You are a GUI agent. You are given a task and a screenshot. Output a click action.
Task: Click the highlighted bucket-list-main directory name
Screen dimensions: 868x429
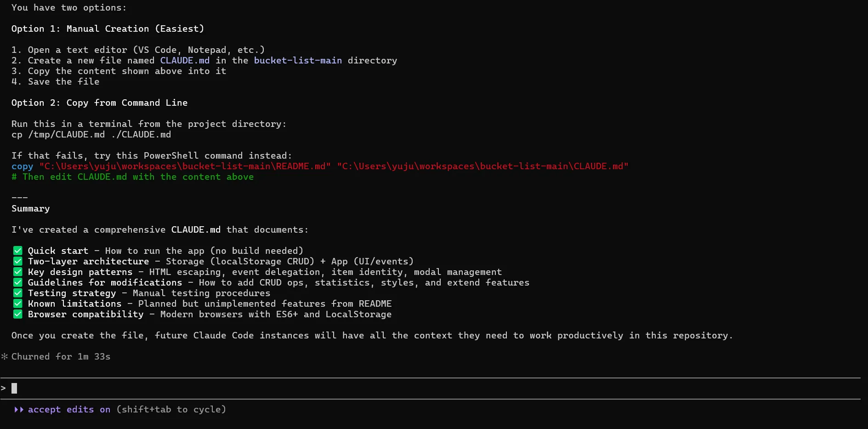pyautogui.click(x=298, y=60)
